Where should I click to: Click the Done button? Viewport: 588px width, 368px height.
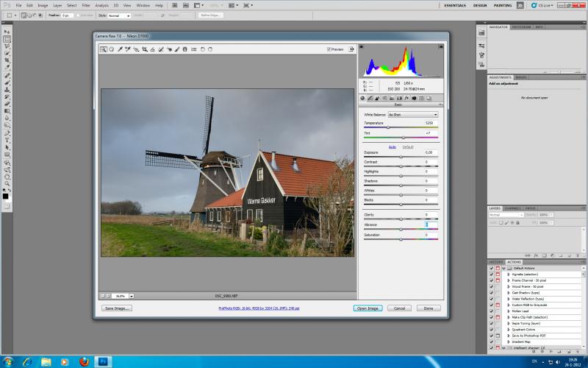click(429, 308)
